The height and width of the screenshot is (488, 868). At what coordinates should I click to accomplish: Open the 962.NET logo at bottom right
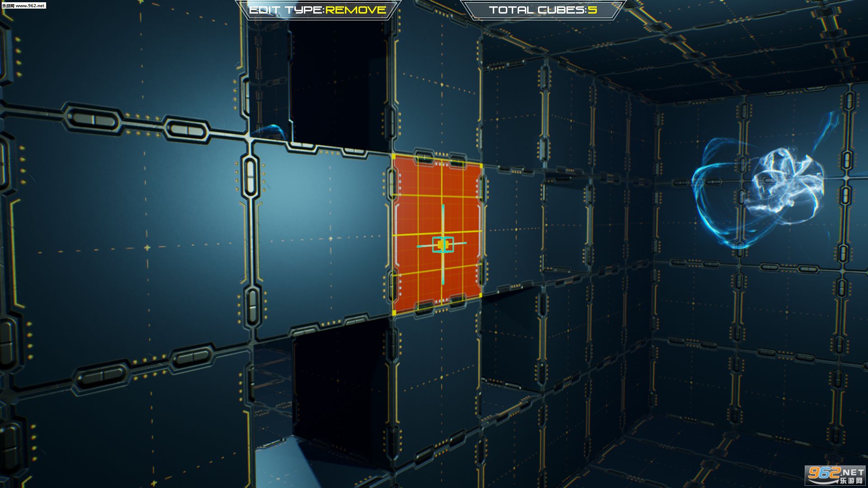pos(835,475)
